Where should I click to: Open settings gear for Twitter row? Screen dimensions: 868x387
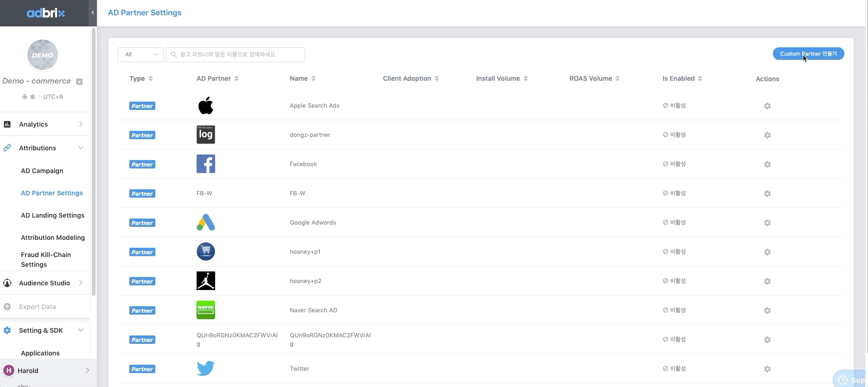coord(767,369)
